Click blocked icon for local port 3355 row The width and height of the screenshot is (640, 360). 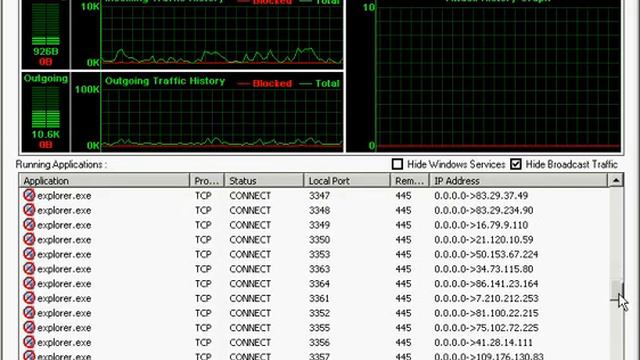coord(29,327)
